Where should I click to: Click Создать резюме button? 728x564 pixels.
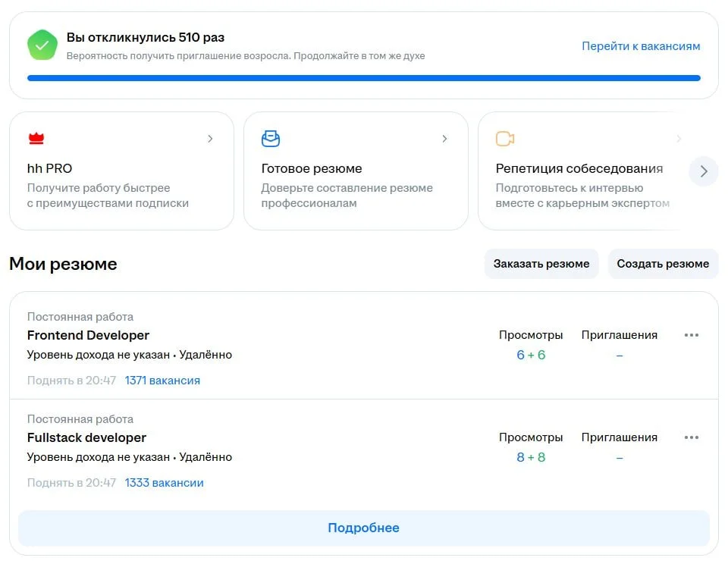[x=663, y=264]
